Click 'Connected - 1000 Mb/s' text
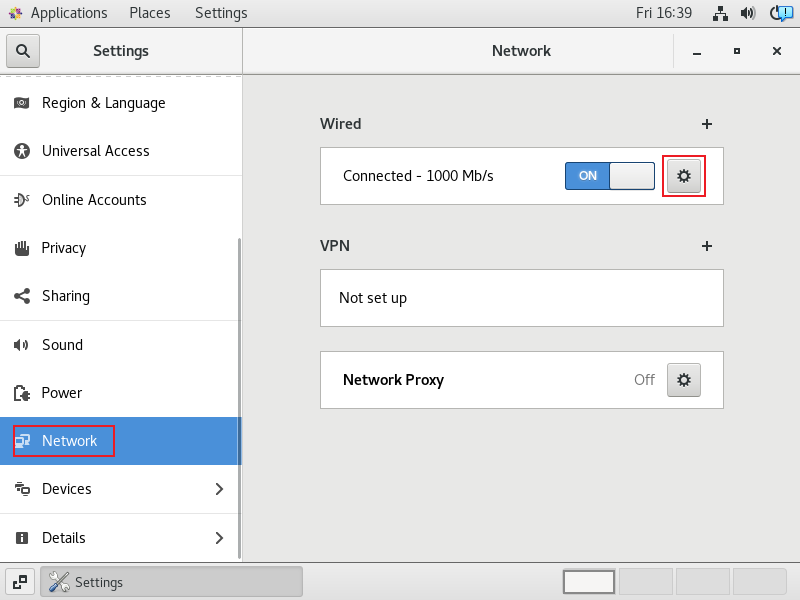 (418, 176)
